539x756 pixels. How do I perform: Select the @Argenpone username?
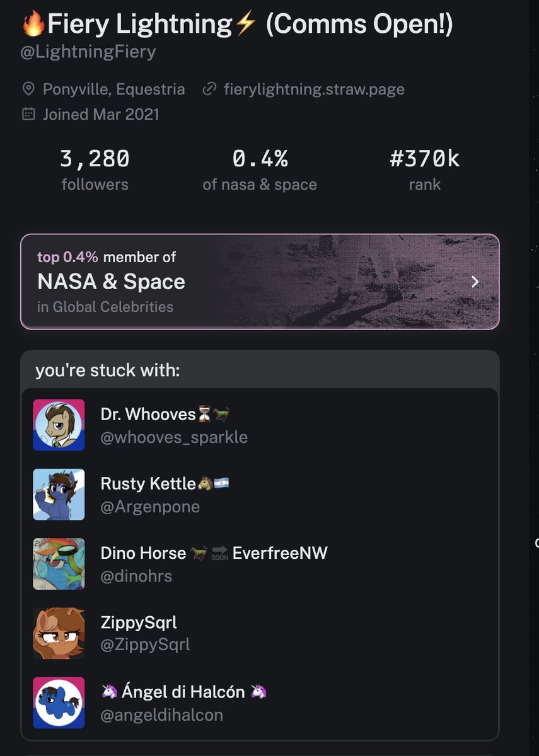(150, 507)
